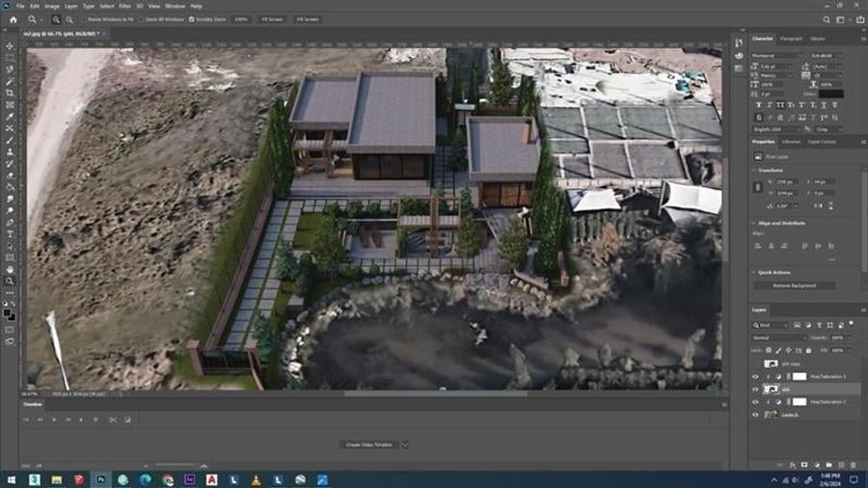The height and width of the screenshot is (488, 868).
Task: Expand the font family dropdown
Action: [x=777, y=56]
